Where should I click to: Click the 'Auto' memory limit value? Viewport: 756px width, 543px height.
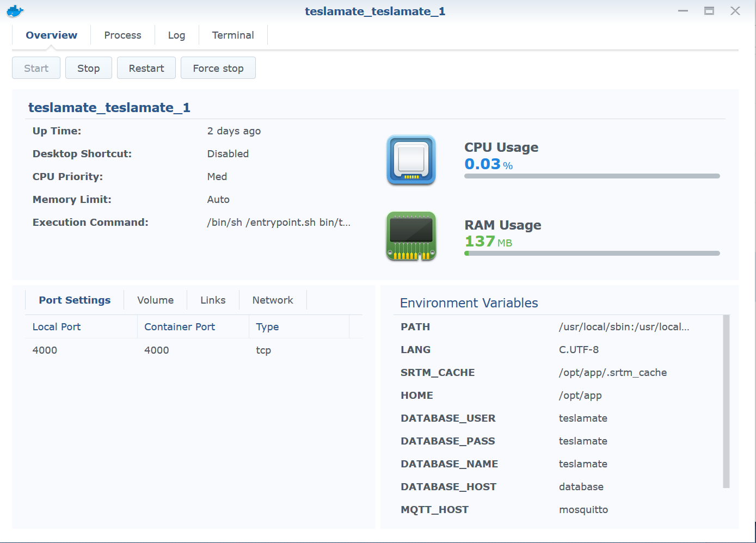tap(218, 200)
